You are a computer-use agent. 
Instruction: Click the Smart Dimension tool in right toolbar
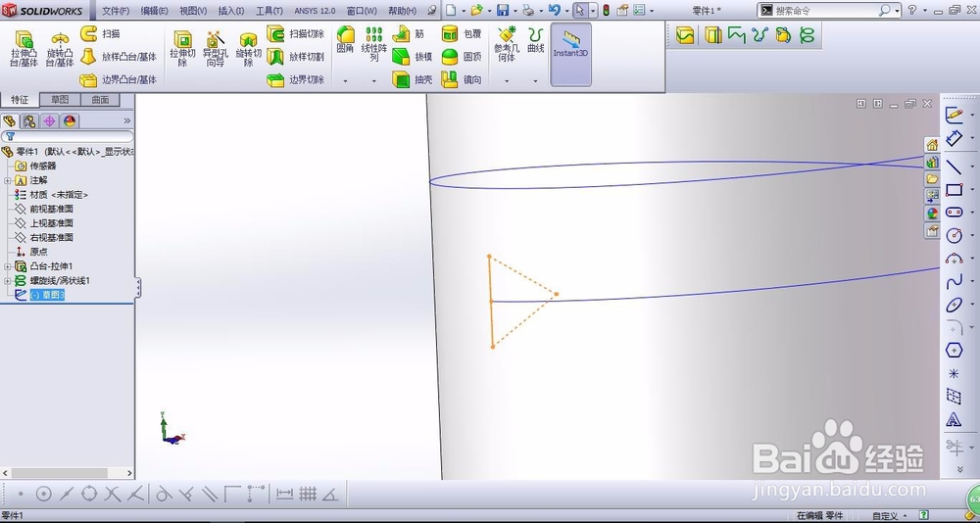tap(954, 138)
